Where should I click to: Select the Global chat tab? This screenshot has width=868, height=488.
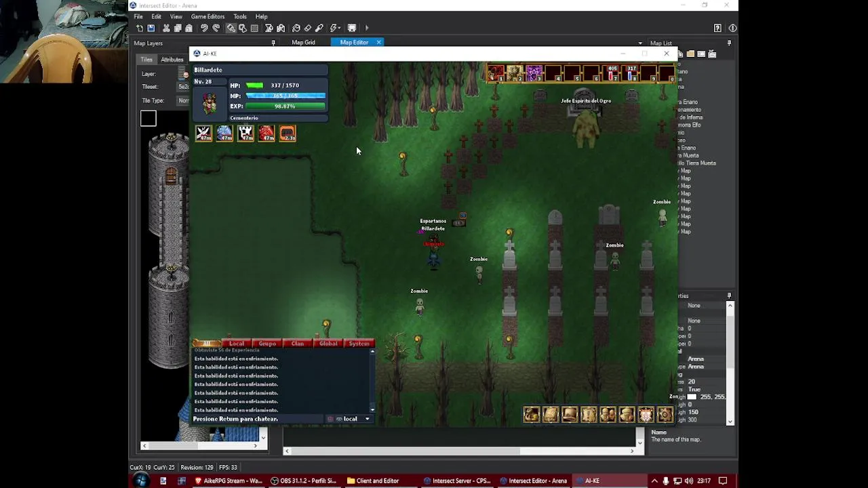(x=328, y=344)
